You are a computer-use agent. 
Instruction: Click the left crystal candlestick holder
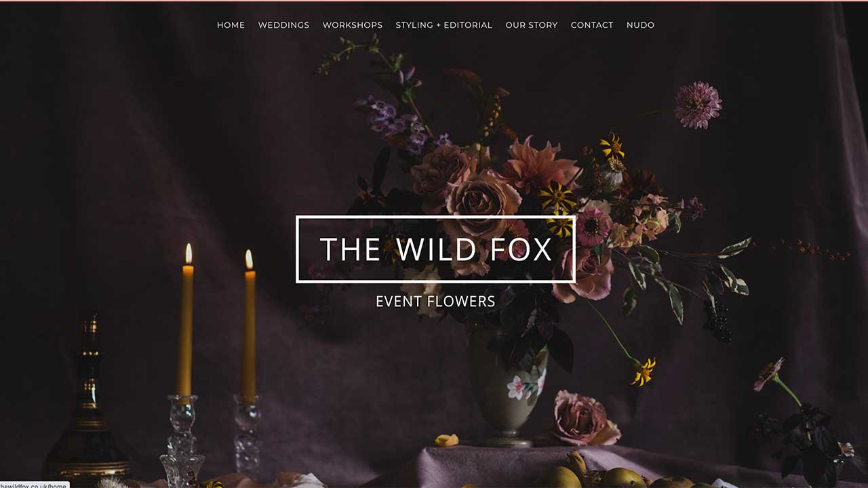pyautogui.click(x=182, y=441)
